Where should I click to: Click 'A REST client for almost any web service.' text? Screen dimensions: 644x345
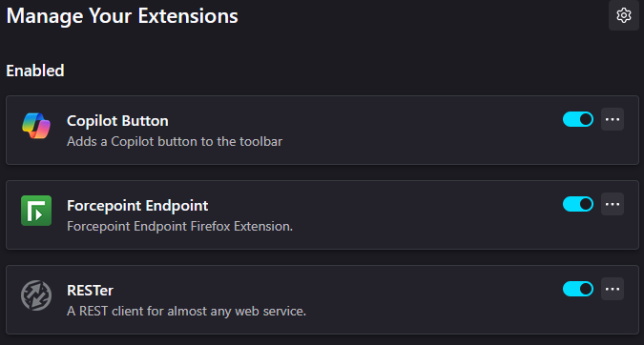(x=186, y=312)
